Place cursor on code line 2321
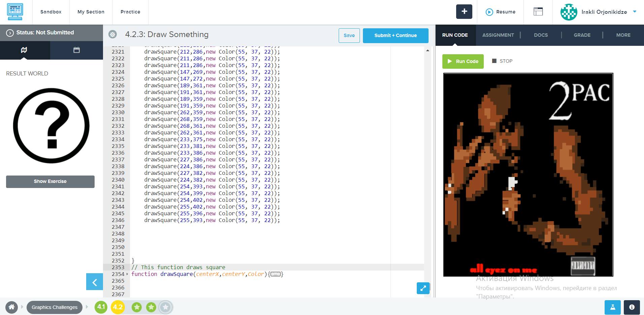The image size is (644, 315). [212, 52]
